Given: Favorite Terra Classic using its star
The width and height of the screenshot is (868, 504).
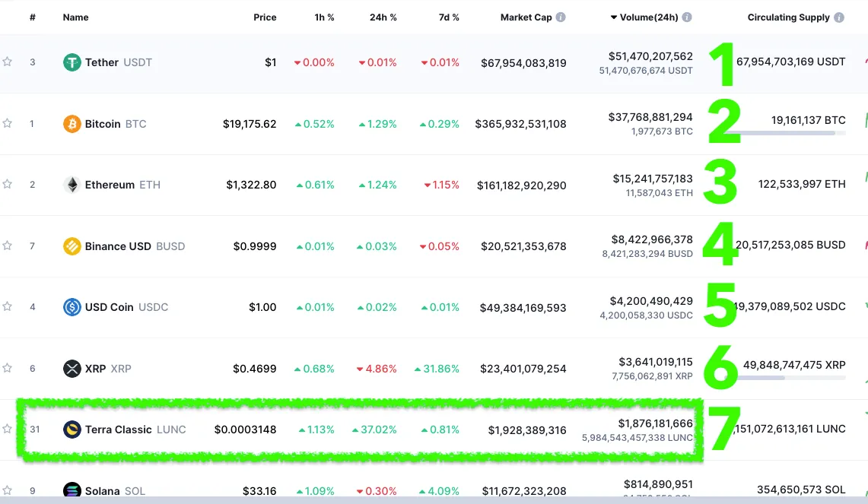Looking at the screenshot, I should click(x=7, y=428).
